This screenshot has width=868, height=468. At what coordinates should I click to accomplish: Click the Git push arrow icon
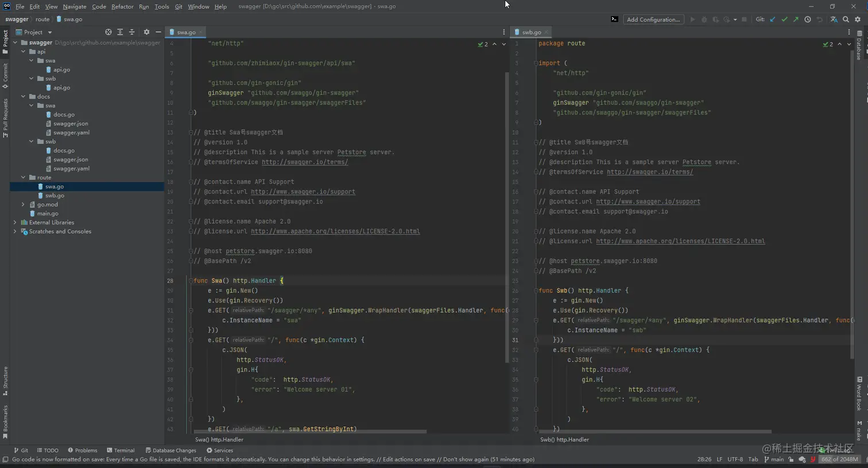pyautogui.click(x=796, y=19)
